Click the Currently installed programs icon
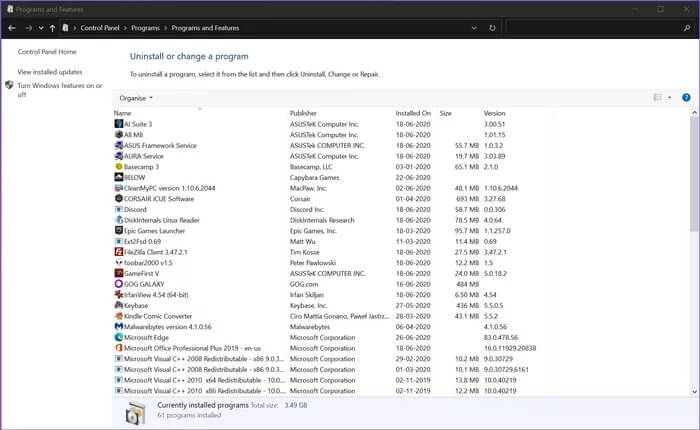The image size is (700, 430). pyautogui.click(x=135, y=413)
